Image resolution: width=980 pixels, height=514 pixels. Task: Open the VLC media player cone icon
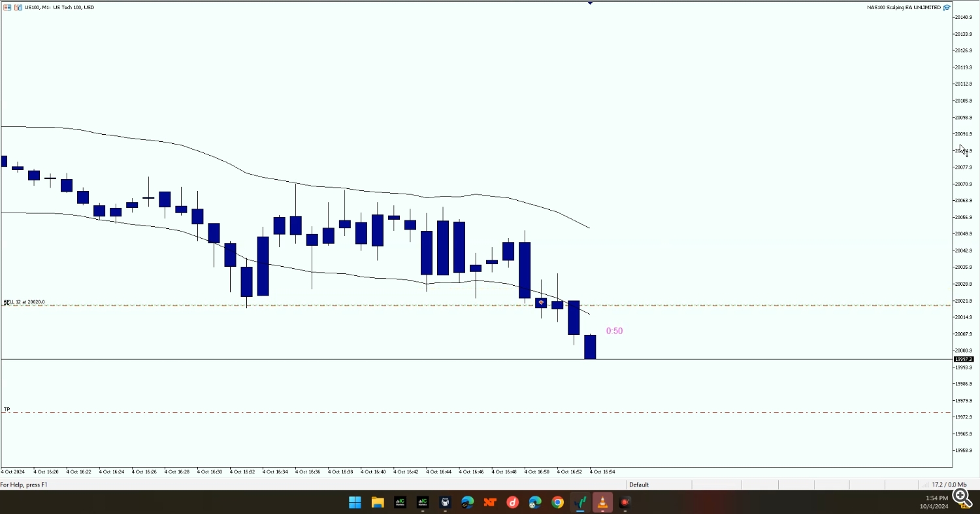pos(602,502)
